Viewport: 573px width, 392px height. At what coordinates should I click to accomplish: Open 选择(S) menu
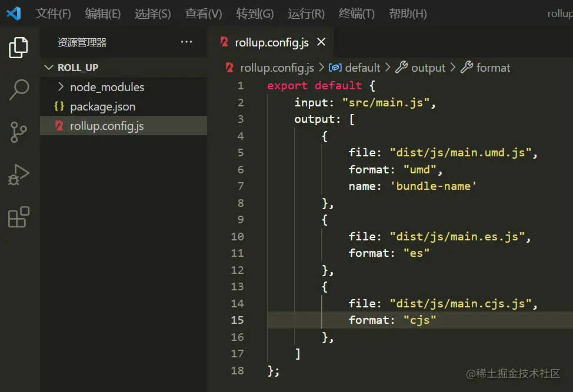coord(153,14)
